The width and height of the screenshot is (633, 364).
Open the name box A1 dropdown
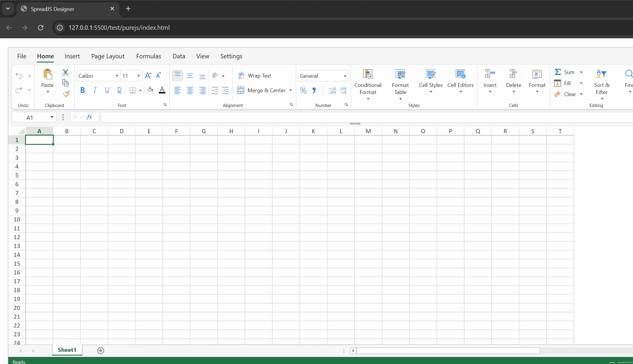click(52, 117)
